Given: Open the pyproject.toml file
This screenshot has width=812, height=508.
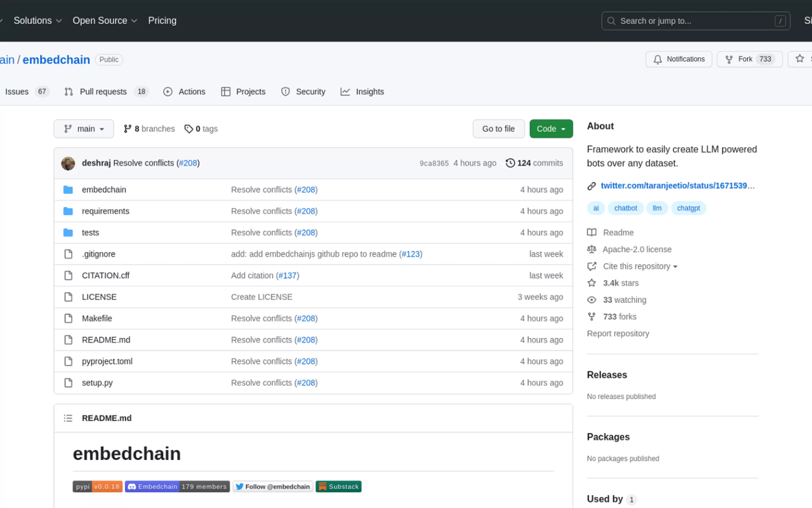Looking at the screenshot, I should point(107,361).
